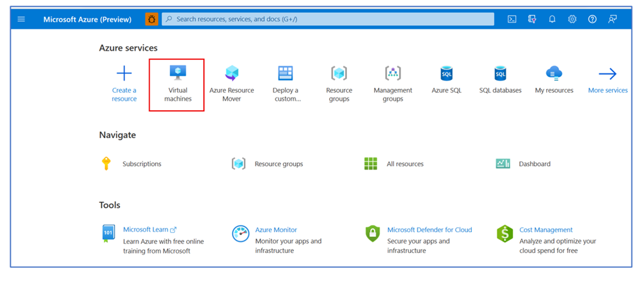Click the orange bug preview icon

tap(151, 19)
